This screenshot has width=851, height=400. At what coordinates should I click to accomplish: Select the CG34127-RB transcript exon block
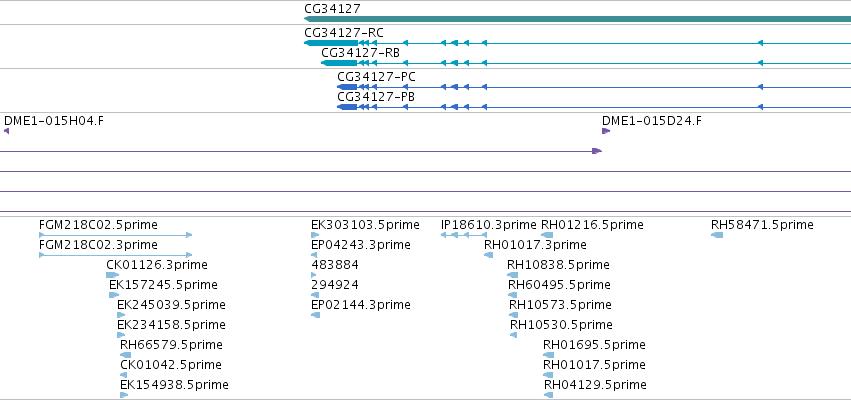pyautogui.click(x=339, y=63)
